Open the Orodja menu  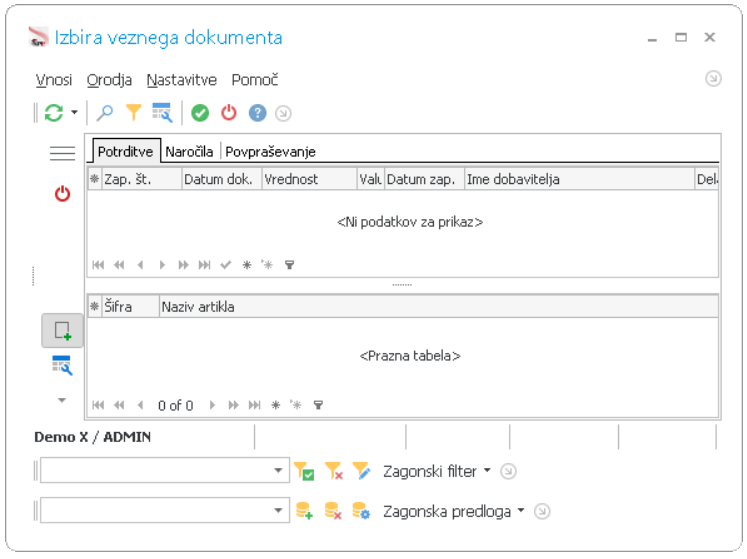[109, 80]
